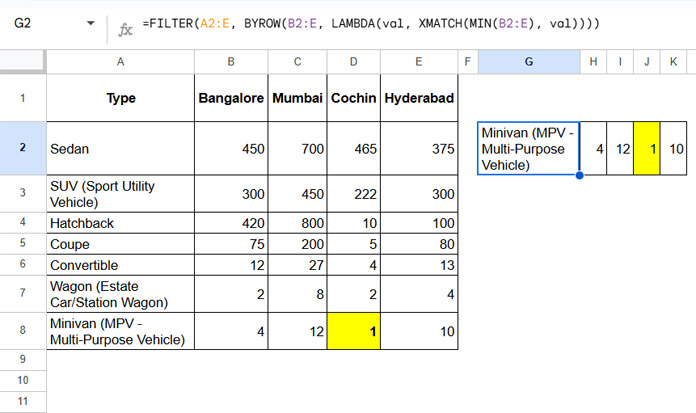Select Coupe's Hyderabad value 80
The width and height of the screenshot is (696, 413).
(419, 243)
